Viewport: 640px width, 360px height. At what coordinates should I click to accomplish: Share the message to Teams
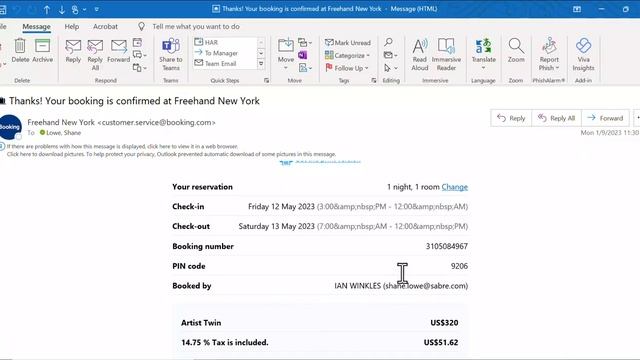pyautogui.click(x=171, y=54)
